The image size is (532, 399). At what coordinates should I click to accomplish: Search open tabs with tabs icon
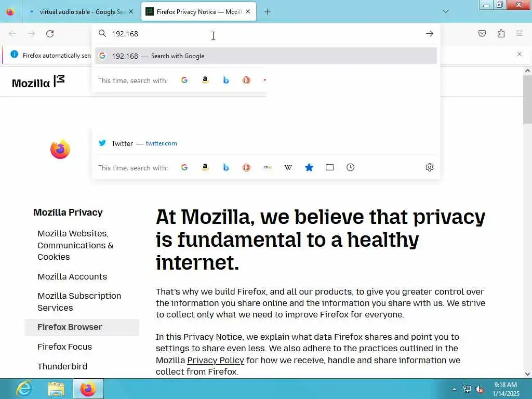pos(330,167)
